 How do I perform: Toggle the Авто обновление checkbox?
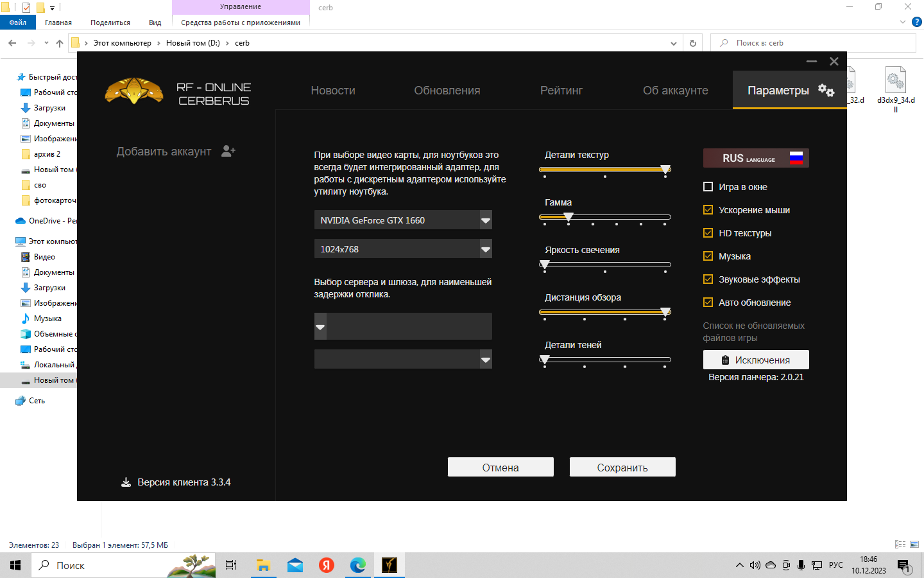[708, 302]
